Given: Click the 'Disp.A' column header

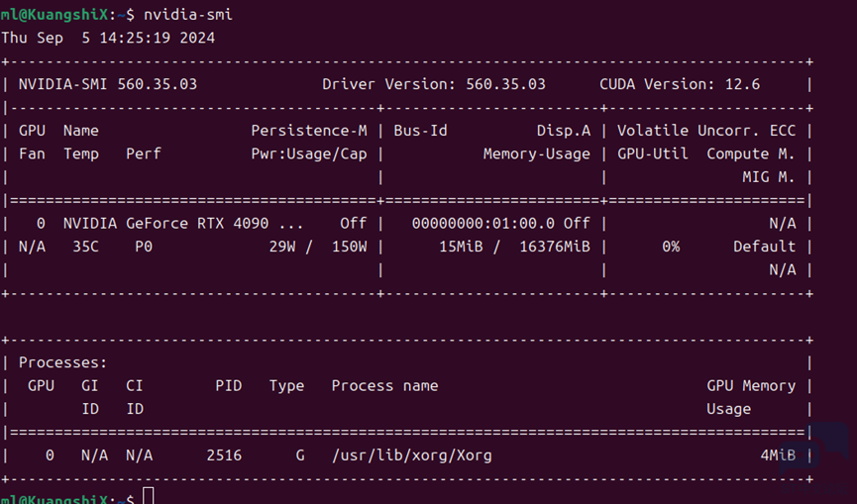Looking at the screenshot, I should [564, 131].
